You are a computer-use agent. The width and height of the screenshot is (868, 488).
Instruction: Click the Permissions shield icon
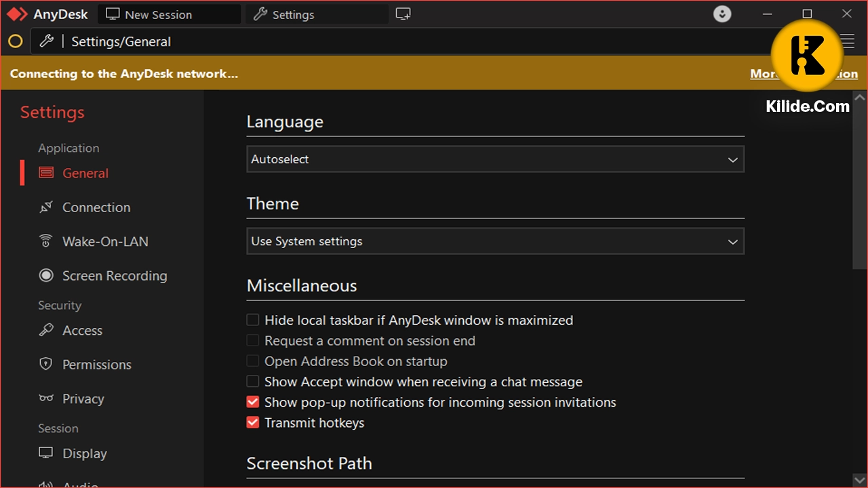click(46, 364)
